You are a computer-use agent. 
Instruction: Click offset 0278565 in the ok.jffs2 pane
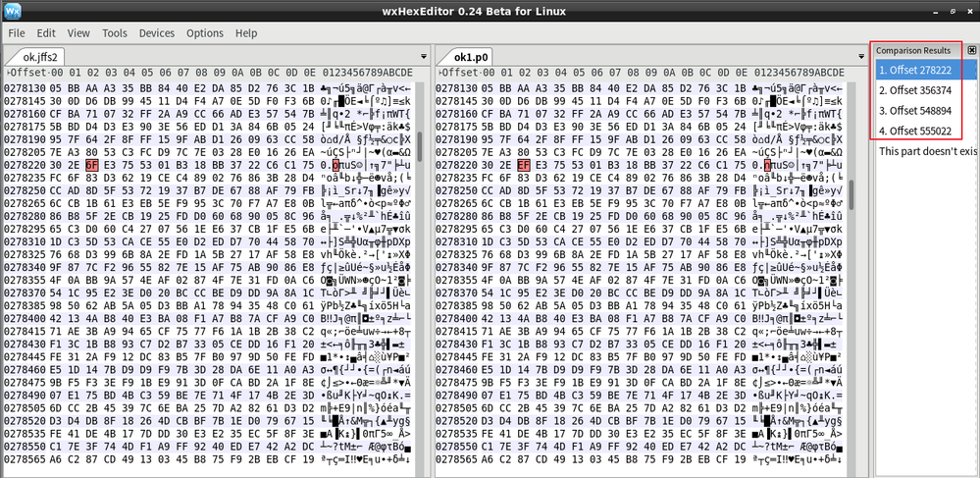click(23, 458)
